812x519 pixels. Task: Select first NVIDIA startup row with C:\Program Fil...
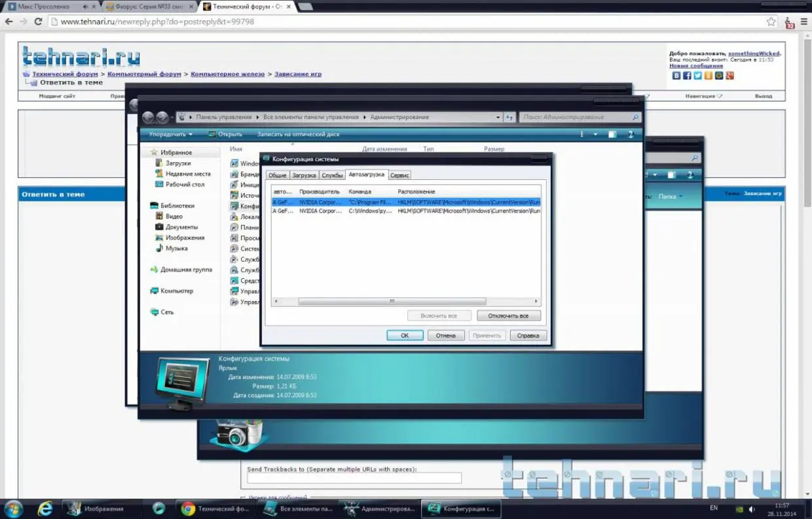pyautogui.click(x=406, y=202)
